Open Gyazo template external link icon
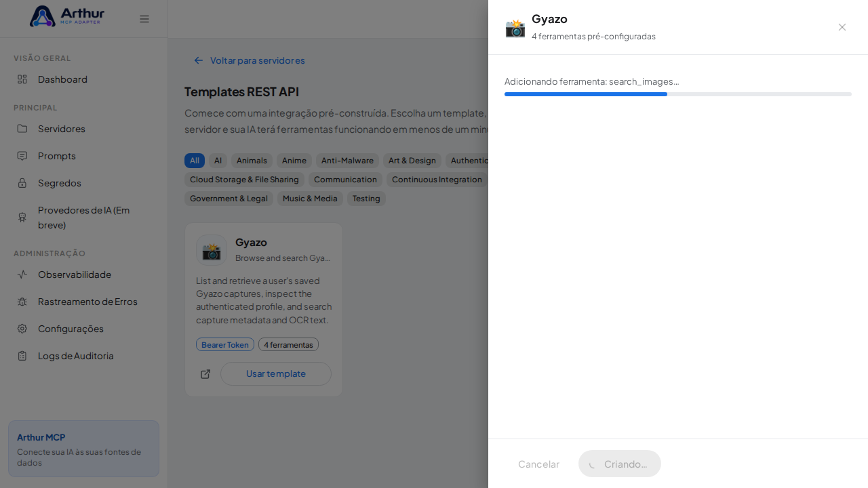The image size is (868, 488). tap(205, 374)
